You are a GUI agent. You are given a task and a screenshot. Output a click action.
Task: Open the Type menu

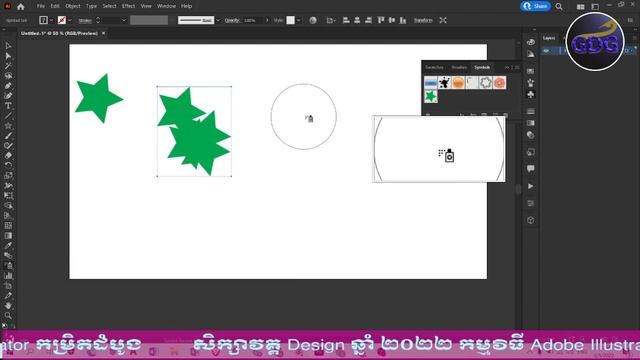(x=91, y=6)
